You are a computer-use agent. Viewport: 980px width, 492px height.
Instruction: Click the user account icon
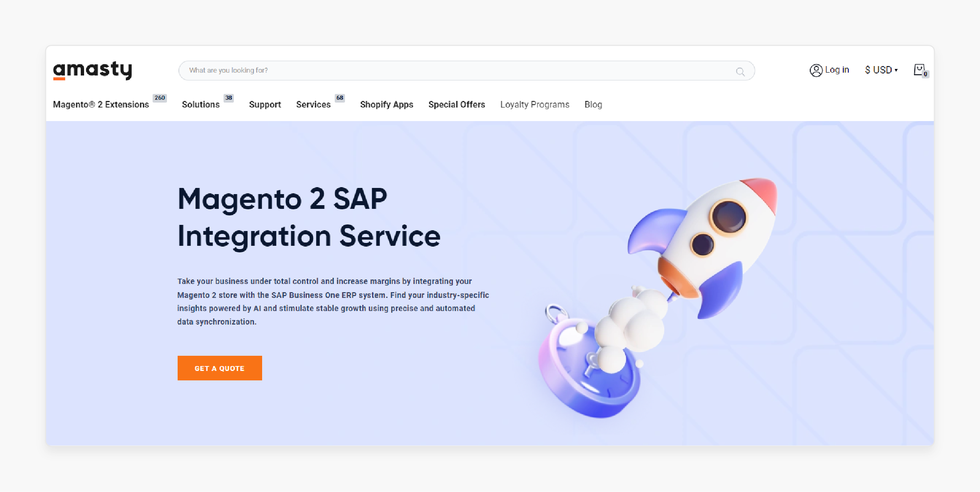point(816,70)
